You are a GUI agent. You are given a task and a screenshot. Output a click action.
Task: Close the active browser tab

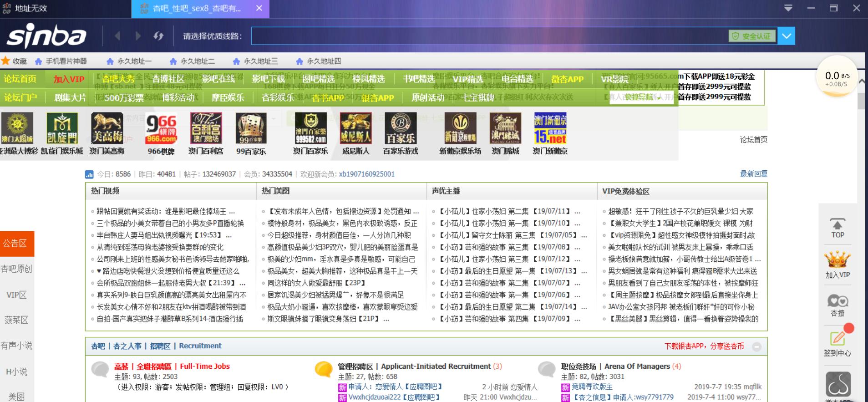(x=259, y=8)
